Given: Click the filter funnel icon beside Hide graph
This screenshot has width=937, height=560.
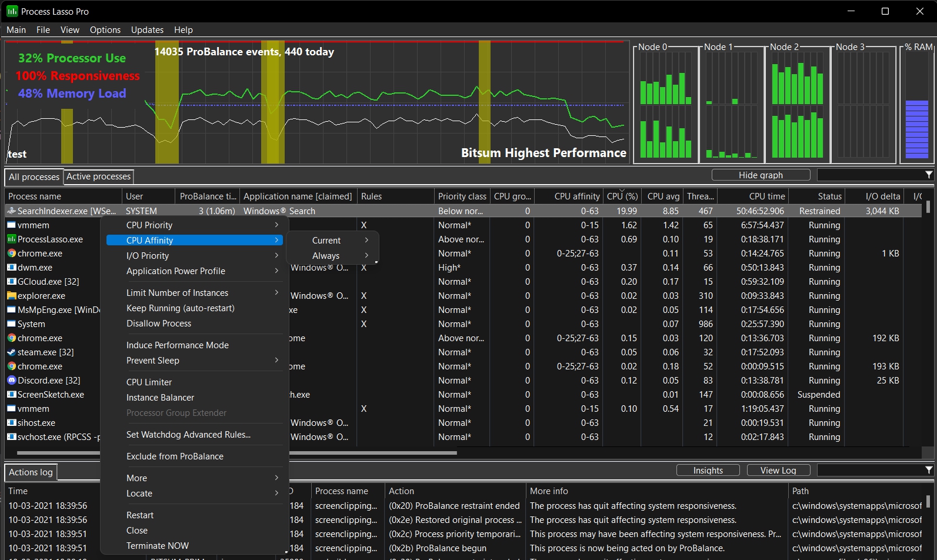Looking at the screenshot, I should (929, 175).
